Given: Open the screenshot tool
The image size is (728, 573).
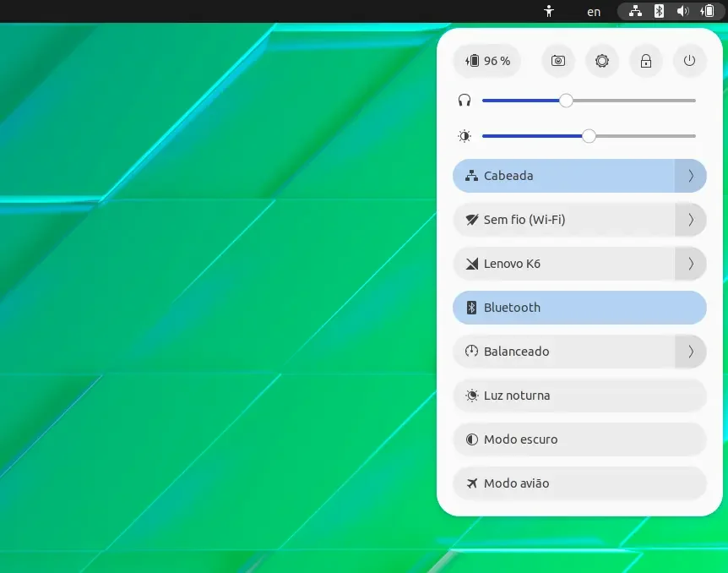Looking at the screenshot, I should click(x=558, y=61).
